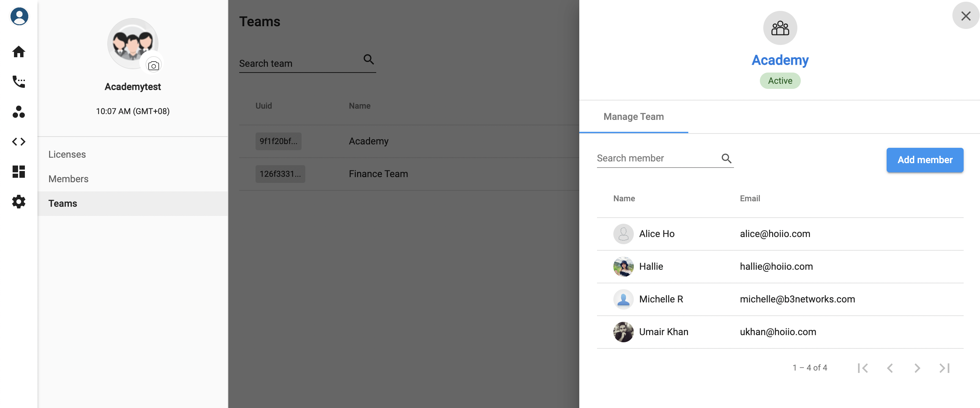Go to Home via house icon
The height and width of the screenshot is (408, 980).
pyautogui.click(x=19, y=51)
